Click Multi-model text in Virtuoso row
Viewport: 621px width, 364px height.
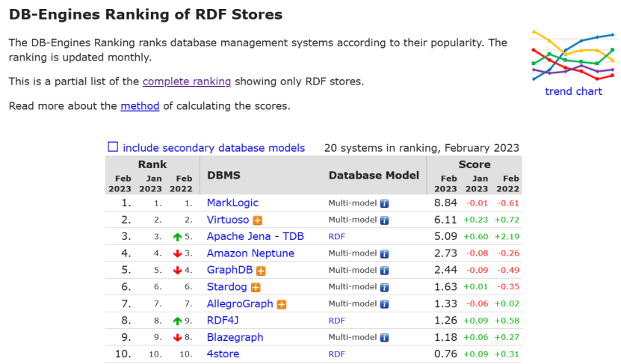pos(353,220)
